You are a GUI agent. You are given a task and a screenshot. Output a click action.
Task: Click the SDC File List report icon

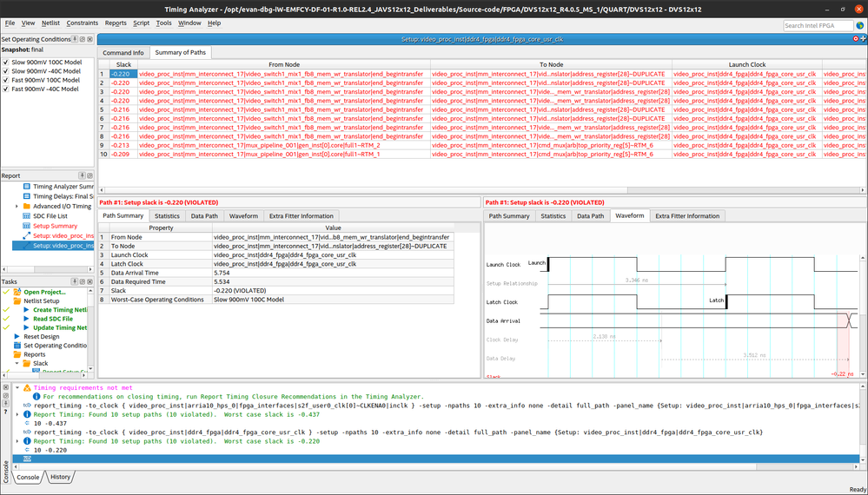coord(27,216)
